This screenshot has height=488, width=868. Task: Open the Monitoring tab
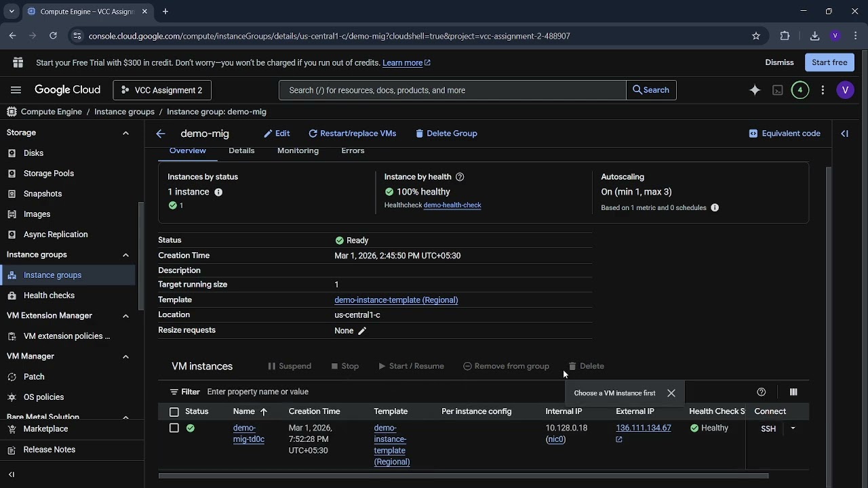(x=298, y=150)
